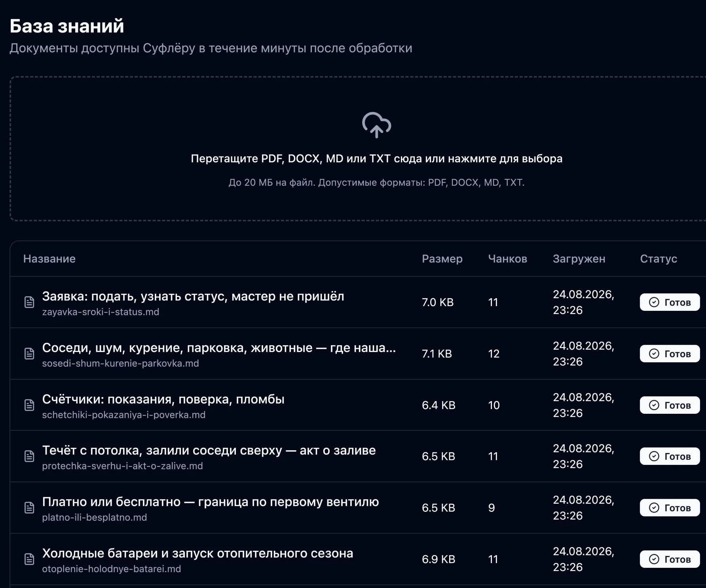
Task: Click filename platno-ili-besplatno.md
Action: point(95,518)
